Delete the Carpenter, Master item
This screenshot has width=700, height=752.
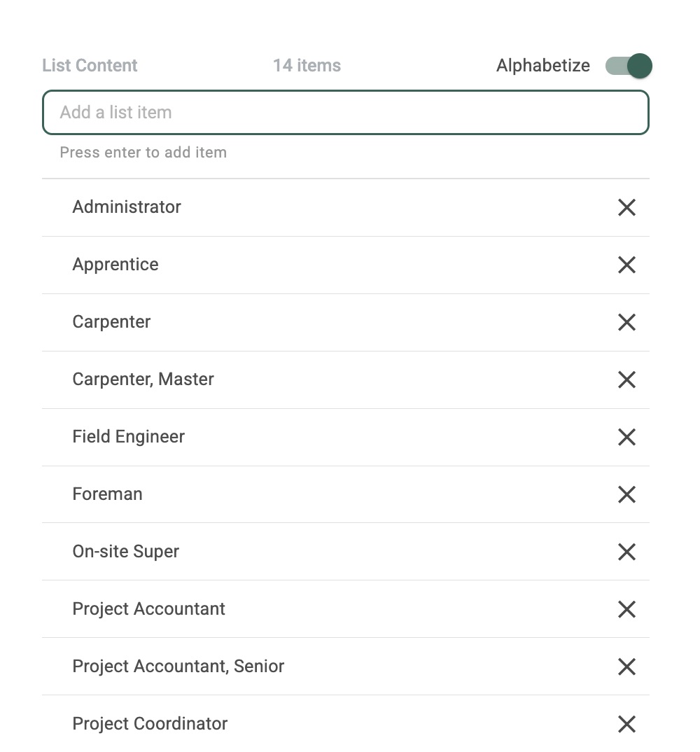point(626,380)
